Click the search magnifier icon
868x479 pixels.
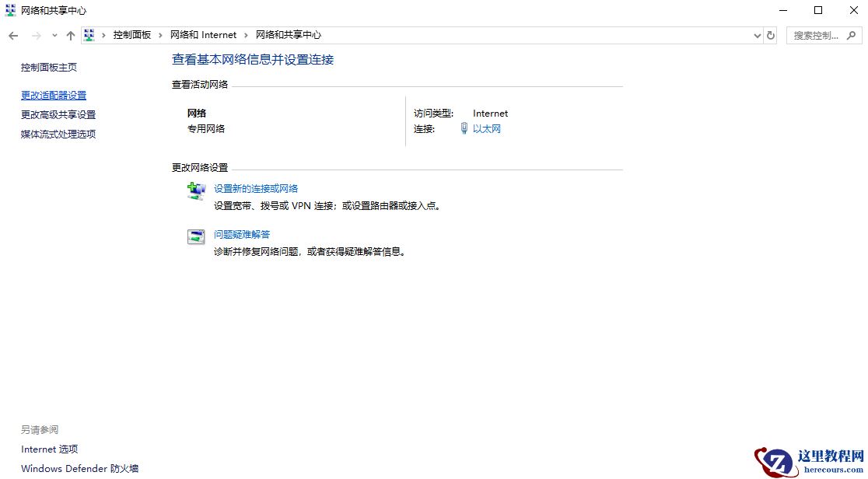point(852,36)
